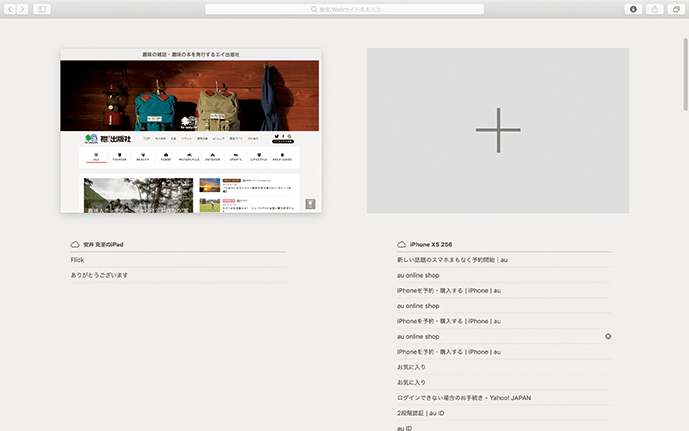Click the tab overview icon
689x431 pixels.
[677, 9]
